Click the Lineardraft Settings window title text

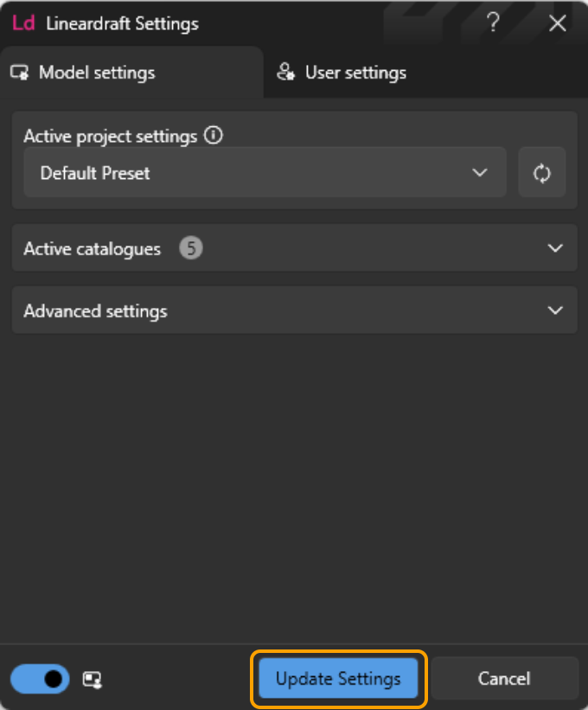[x=122, y=23]
